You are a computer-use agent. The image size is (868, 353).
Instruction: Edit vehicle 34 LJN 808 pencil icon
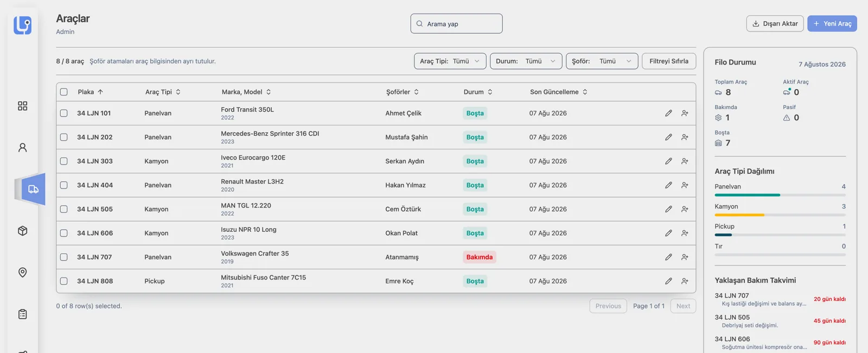coord(668,281)
